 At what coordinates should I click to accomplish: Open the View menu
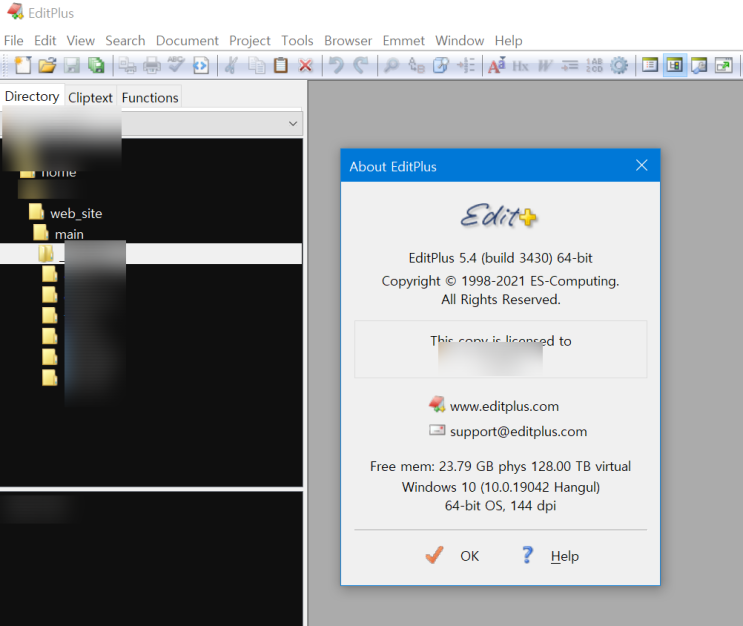(x=81, y=41)
